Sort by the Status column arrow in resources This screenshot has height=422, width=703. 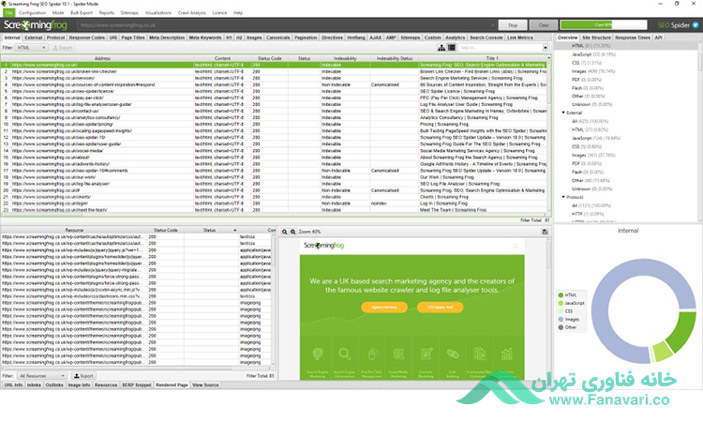click(x=234, y=230)
